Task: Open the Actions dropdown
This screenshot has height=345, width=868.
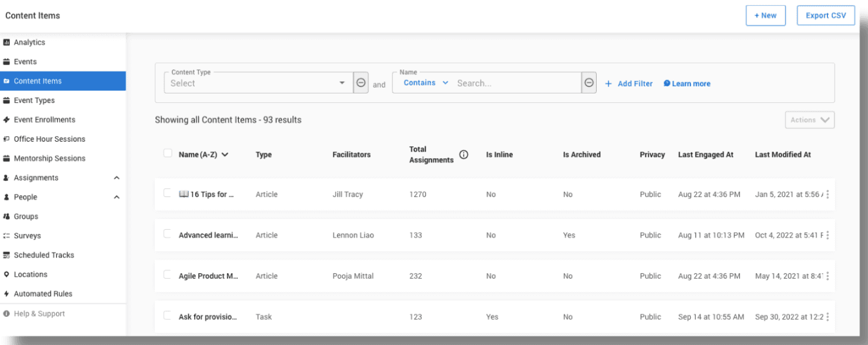Action: tap(809, 120)
